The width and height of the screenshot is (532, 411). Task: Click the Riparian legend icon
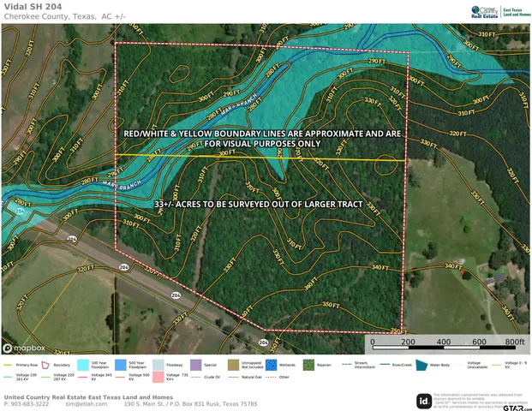click(x=309, y=365)
